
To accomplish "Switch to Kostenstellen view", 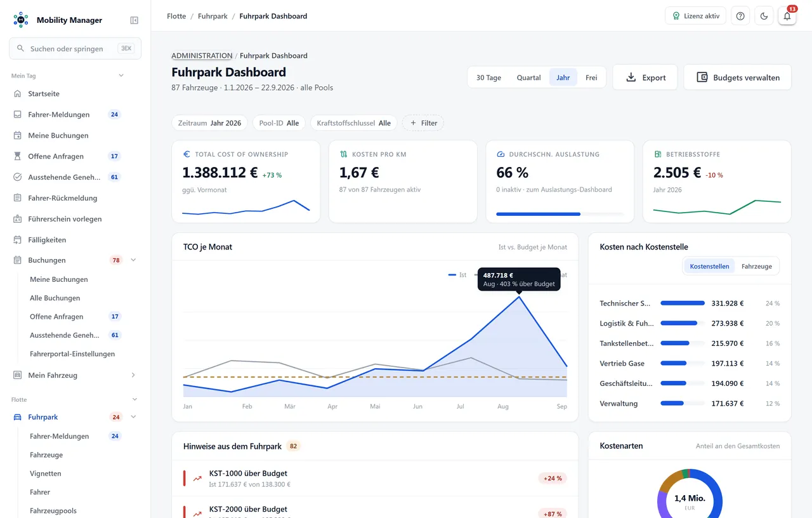I will coord(709,266).
